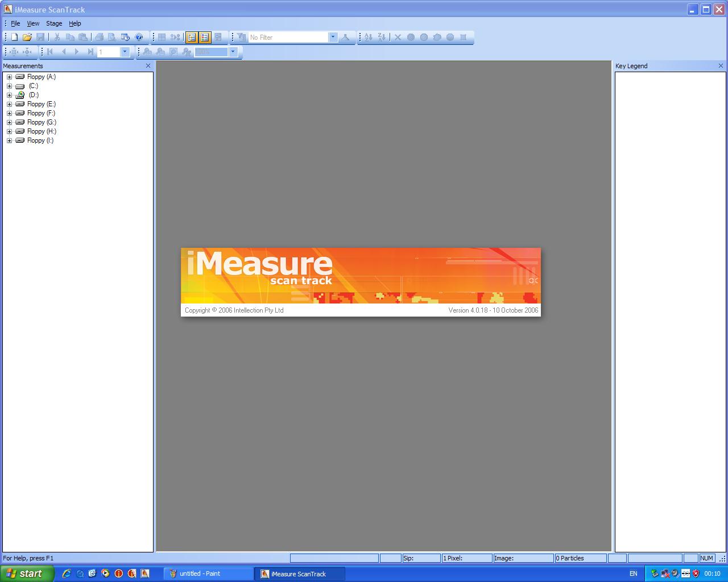Viewport: 728px width, 582px height.
Task: Click the system tray clock showing 00:10
Action: pos(713,573)
